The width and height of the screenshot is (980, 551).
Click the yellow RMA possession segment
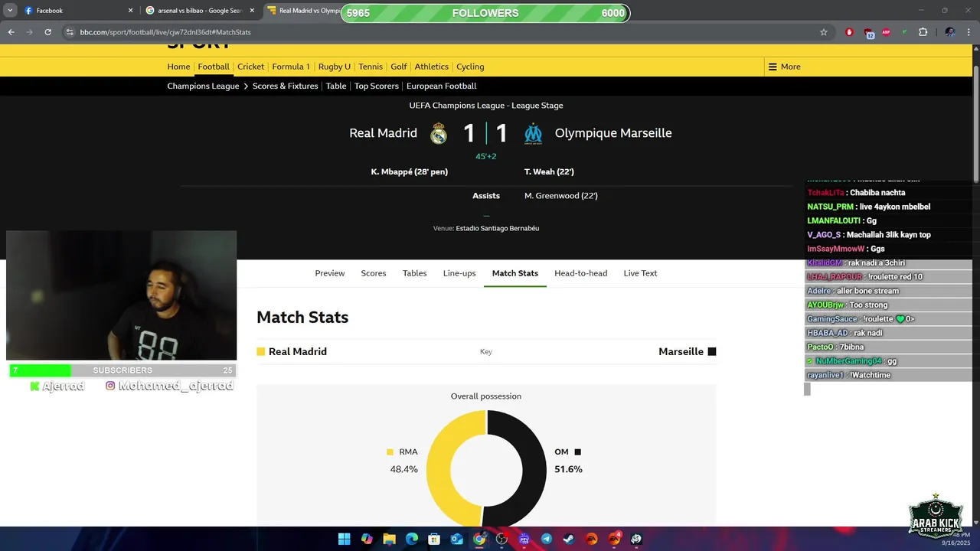tap(439, 467)
